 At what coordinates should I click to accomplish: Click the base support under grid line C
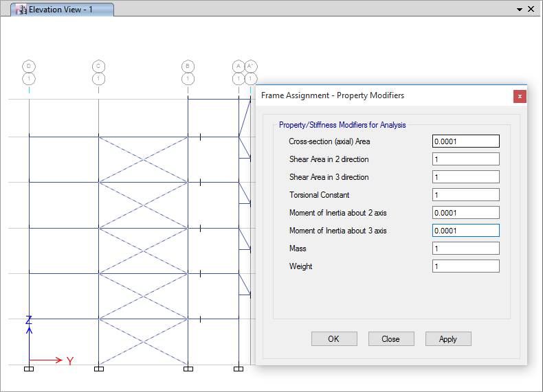(x=98, y=369)
